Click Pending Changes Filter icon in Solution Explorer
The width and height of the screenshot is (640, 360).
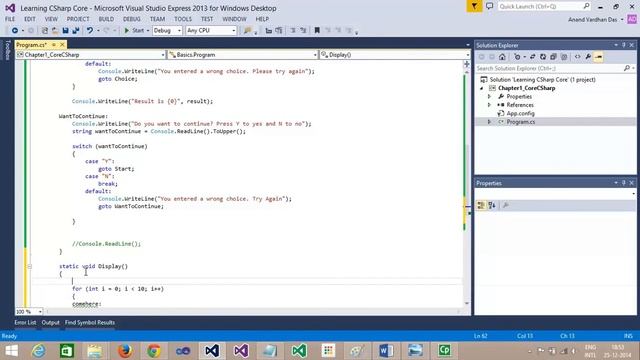tap(518, 57)
